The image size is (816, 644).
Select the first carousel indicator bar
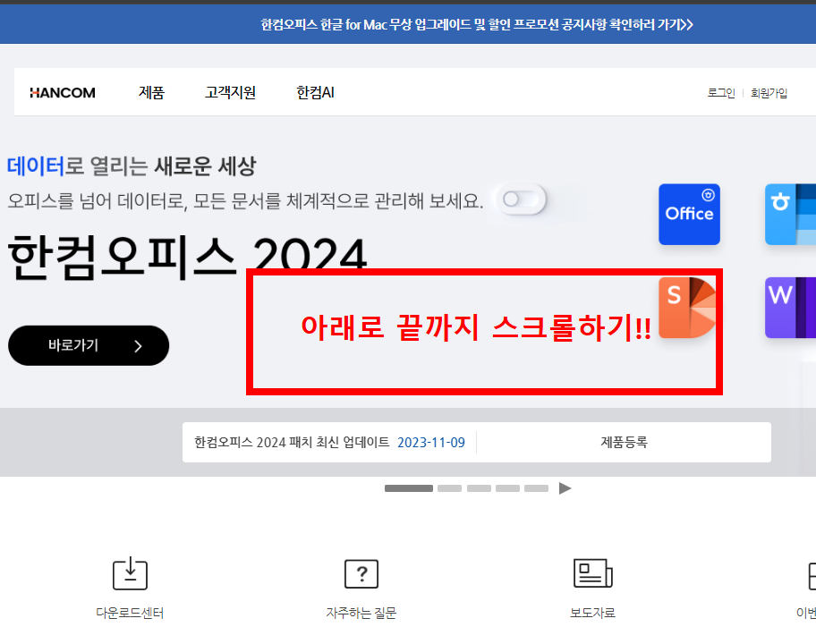[x=409, y=488]
